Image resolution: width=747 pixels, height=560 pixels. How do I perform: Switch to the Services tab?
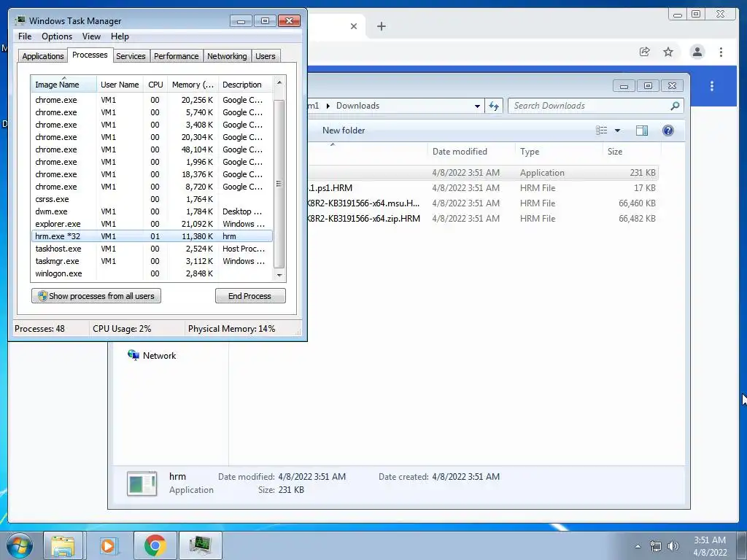[131, 56]
